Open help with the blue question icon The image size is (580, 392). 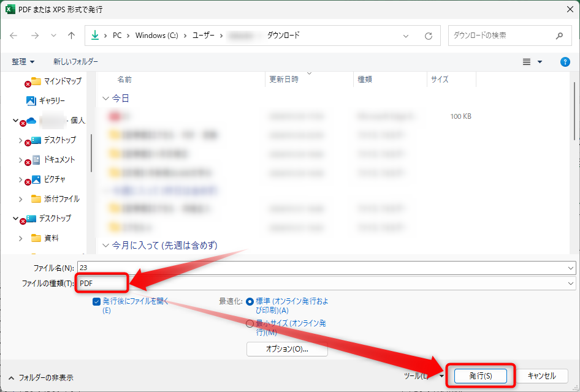coord(565,62)
